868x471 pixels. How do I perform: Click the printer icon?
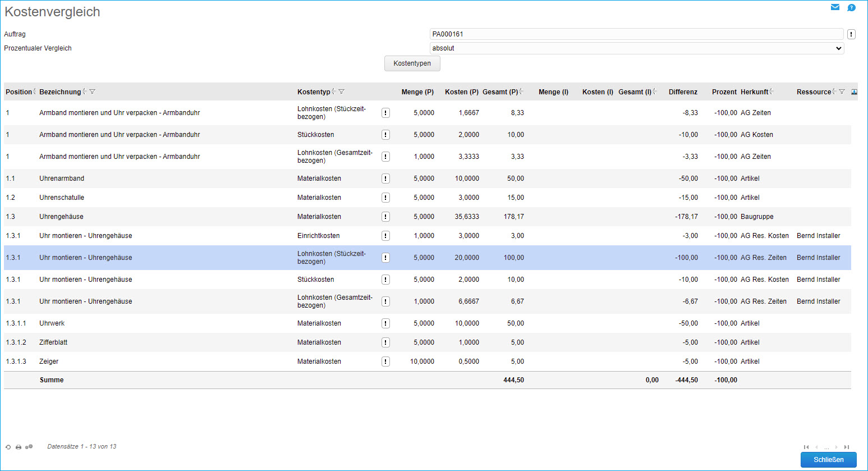[19, 447]
